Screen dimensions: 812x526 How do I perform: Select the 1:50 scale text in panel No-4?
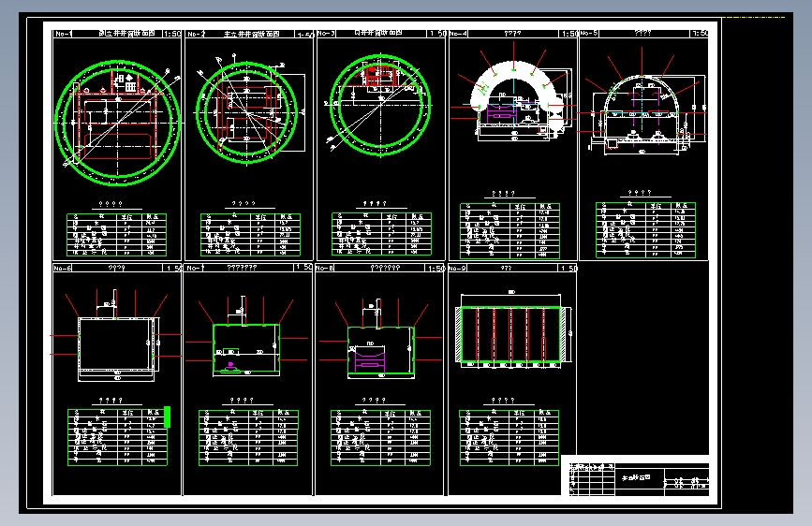(x=569, y=34)
